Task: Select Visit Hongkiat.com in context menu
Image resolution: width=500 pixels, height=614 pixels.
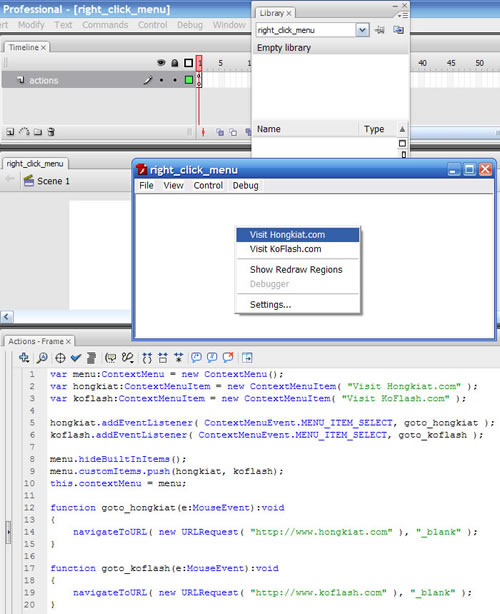Action: coord(298,235)
